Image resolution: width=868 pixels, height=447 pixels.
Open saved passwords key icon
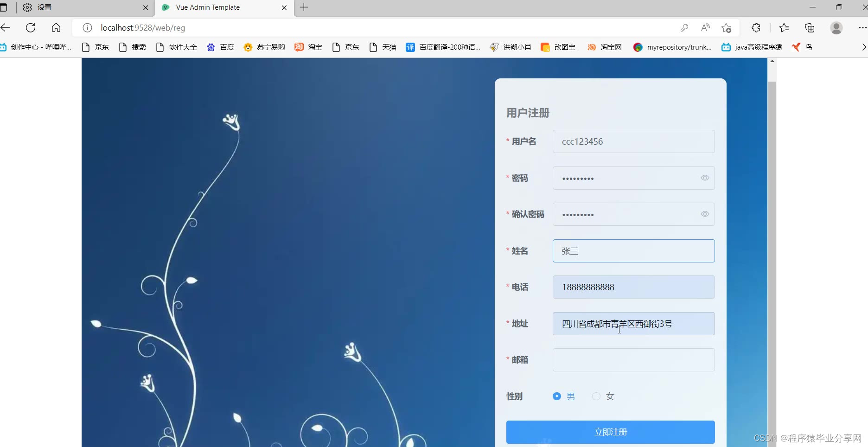(x=684, y=28)
